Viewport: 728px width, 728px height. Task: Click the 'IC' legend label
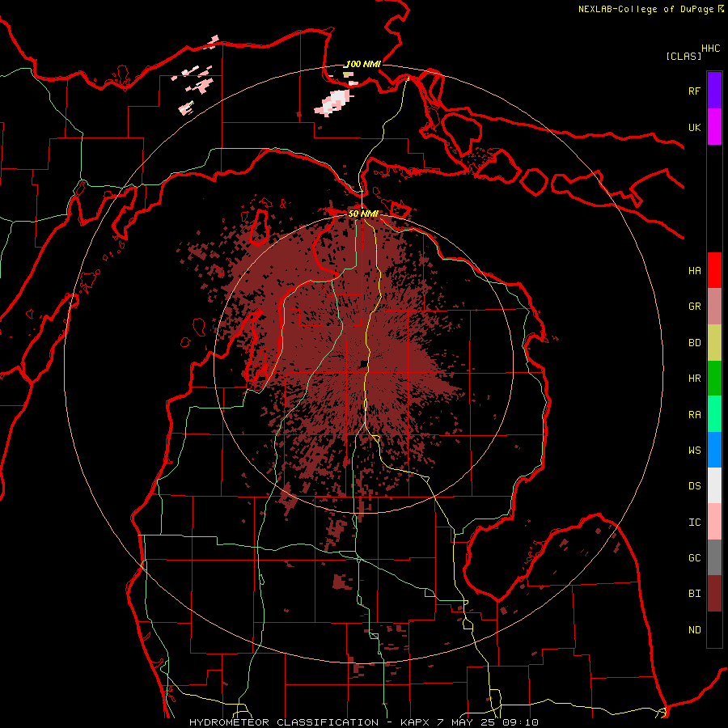pos(694,523)
